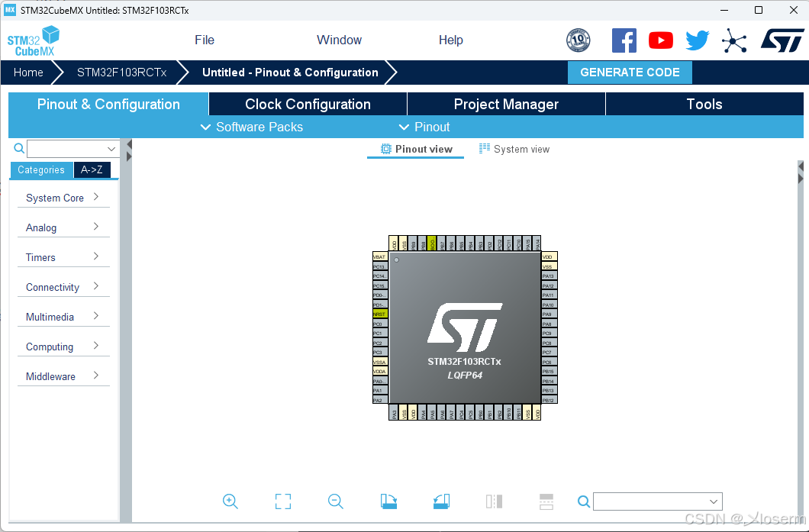Select the NRST pin on the chip
809x532 pixels.
point(380,314)
